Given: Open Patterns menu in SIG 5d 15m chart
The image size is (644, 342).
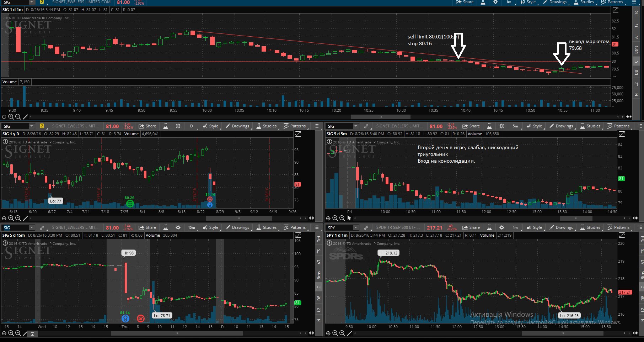Looking at the screenshot, I should [295, 227].
